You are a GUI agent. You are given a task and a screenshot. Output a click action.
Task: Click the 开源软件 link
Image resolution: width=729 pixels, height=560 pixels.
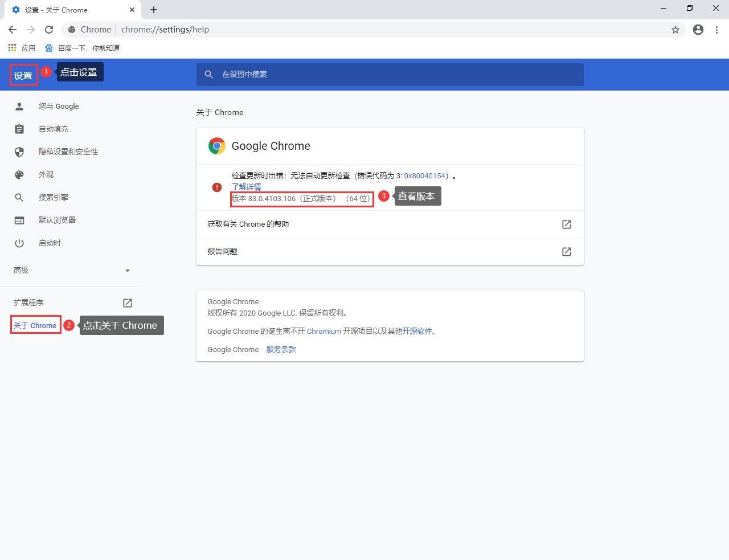[417, 332]
